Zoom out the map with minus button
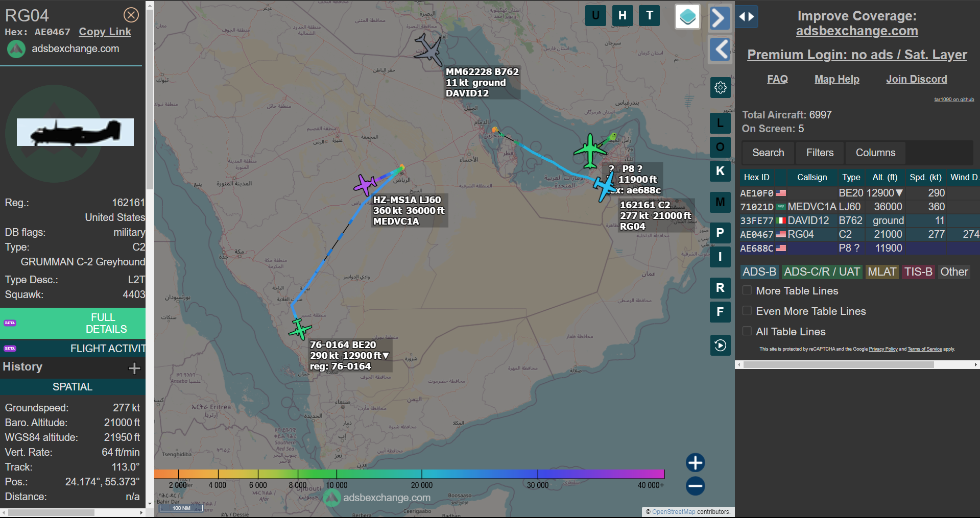 (695, 486)
